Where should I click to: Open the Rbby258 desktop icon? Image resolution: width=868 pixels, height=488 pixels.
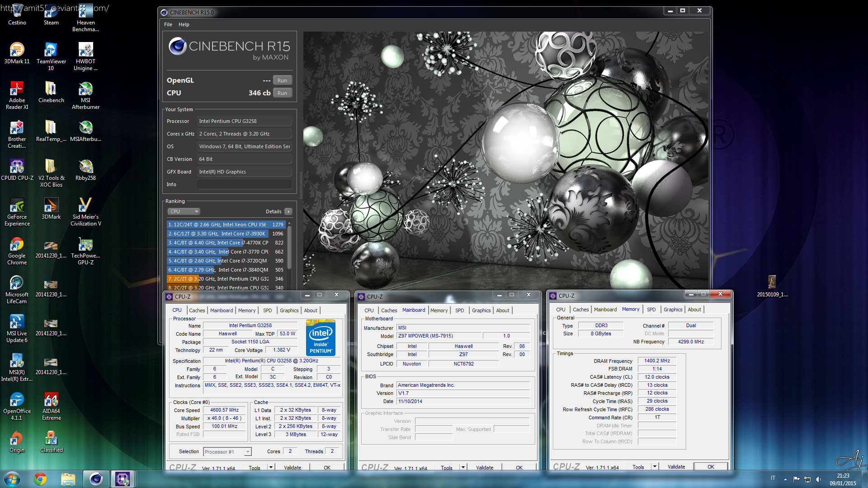point(85,169)
